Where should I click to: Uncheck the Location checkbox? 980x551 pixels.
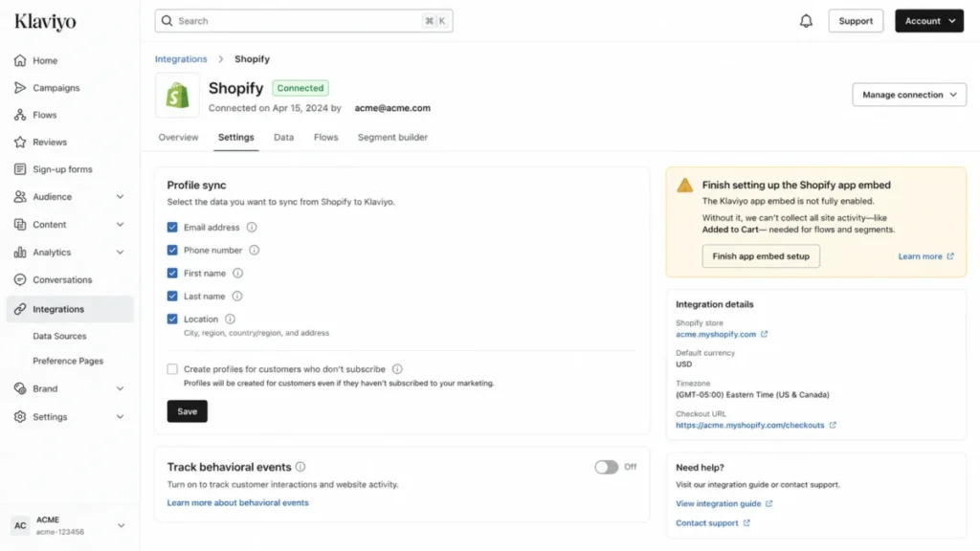pyautogui.click(x=172, y=320)
